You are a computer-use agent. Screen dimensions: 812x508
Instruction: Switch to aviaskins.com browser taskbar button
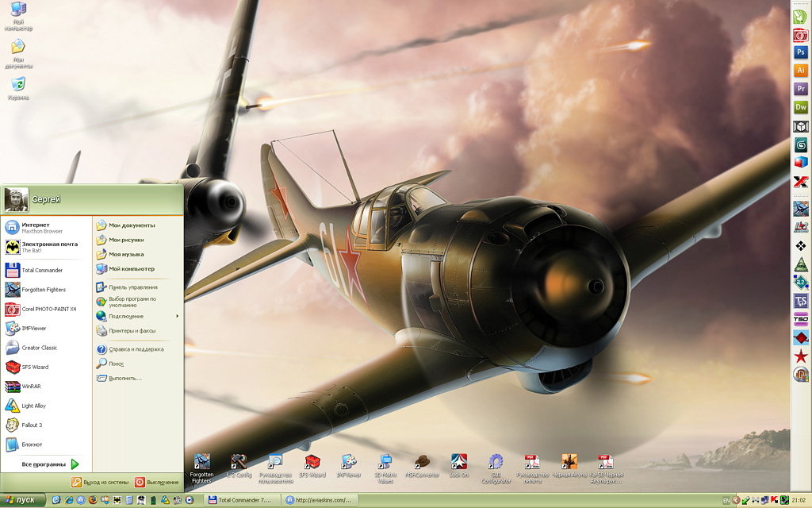point(320,500)
